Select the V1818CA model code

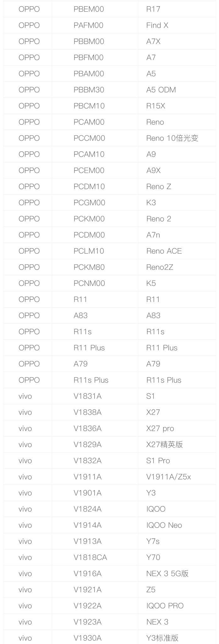90,558
